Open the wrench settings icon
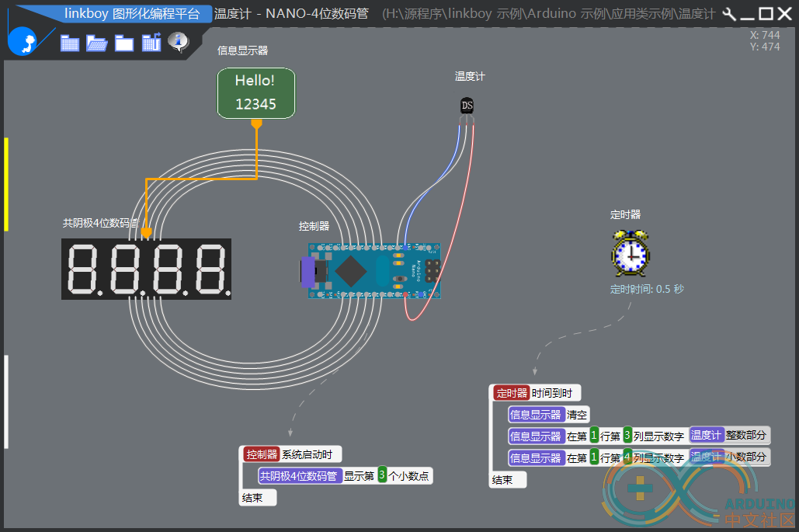Image resolution: width=799 pixels, height=532 pixels. 729,14
